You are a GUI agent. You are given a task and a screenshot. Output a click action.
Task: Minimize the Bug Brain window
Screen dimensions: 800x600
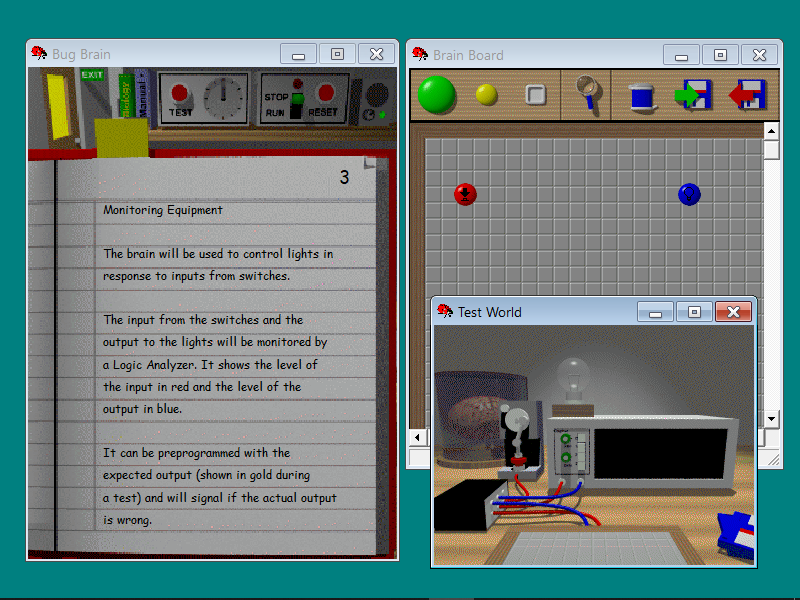pos(298,54)
